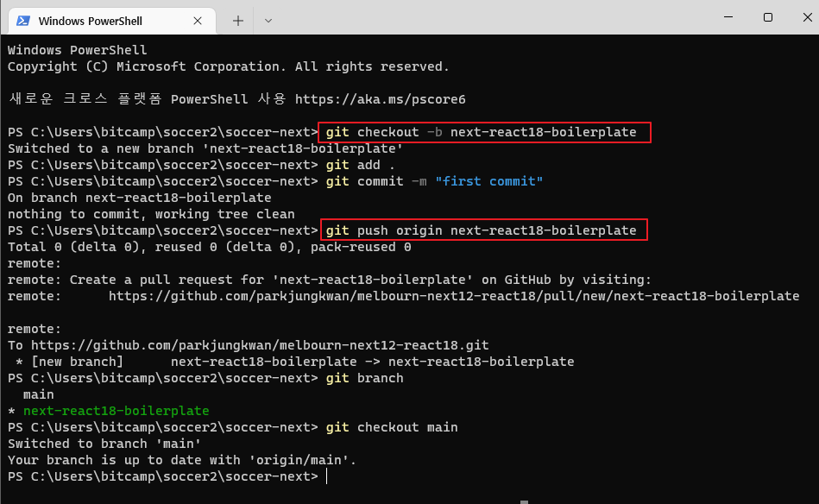Click the 'Copyright (C) Microsoft Corporation' line
The height and width of the screenshot is (504, 819).
click(228, 66)
